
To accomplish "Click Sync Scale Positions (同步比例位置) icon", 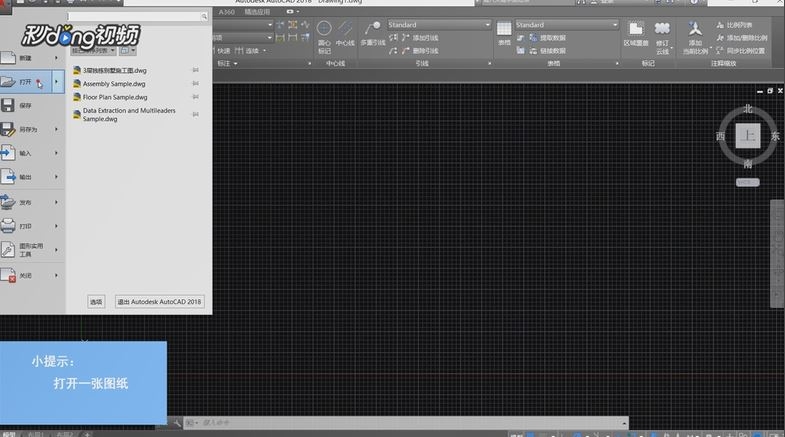I will (x=720, y=51).
